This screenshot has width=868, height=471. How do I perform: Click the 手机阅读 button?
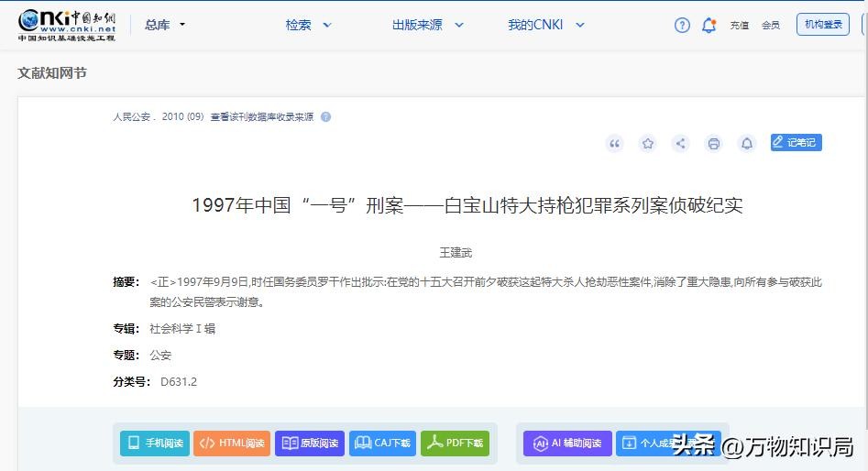pyautogui.click(x=155, y=444)
